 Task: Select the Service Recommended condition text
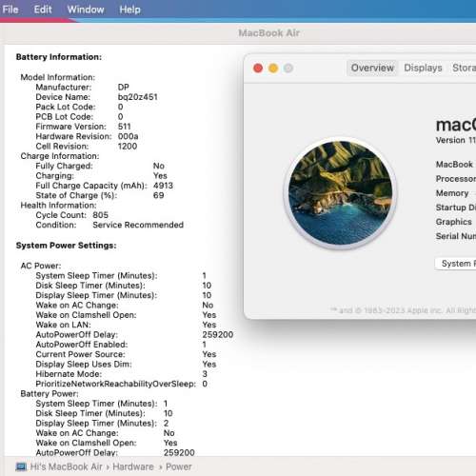tap(138, 225)
